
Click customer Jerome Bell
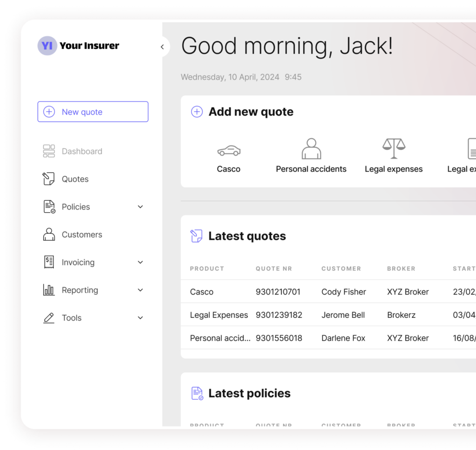[x=343, y=315]
